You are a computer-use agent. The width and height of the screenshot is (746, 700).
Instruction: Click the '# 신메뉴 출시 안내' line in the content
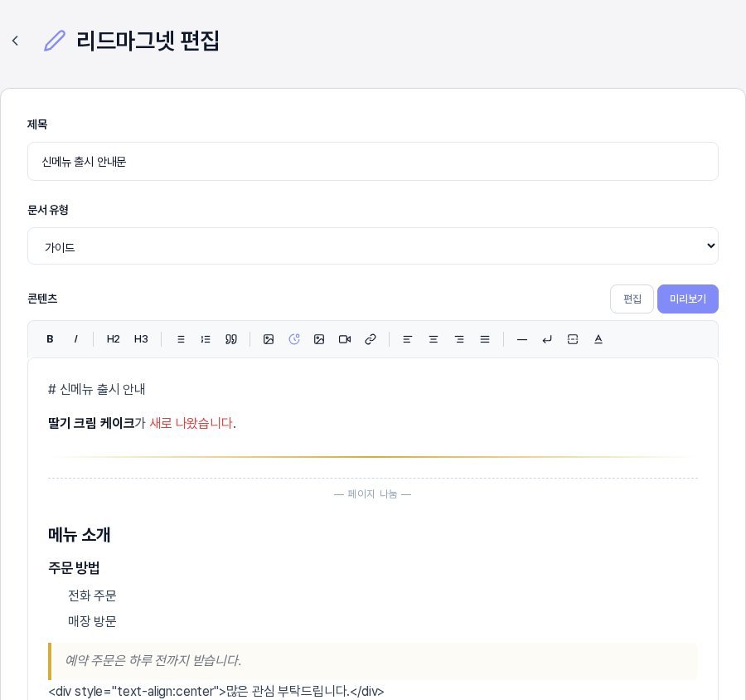(x=97, y=389)
